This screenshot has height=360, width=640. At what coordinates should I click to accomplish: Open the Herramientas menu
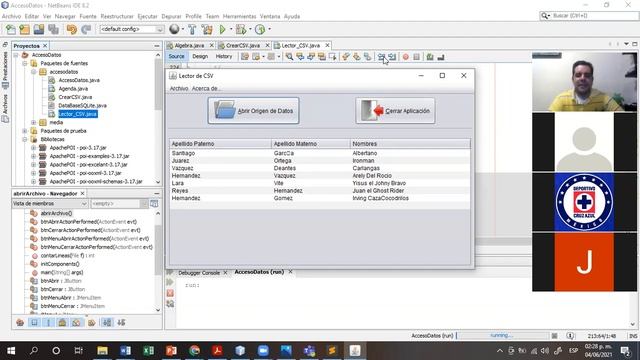(240, 16)
